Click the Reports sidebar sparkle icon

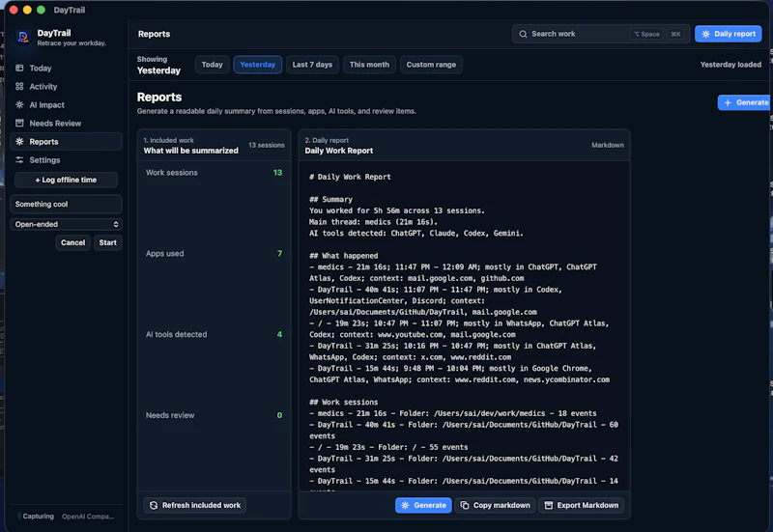[x=19, y=141]
